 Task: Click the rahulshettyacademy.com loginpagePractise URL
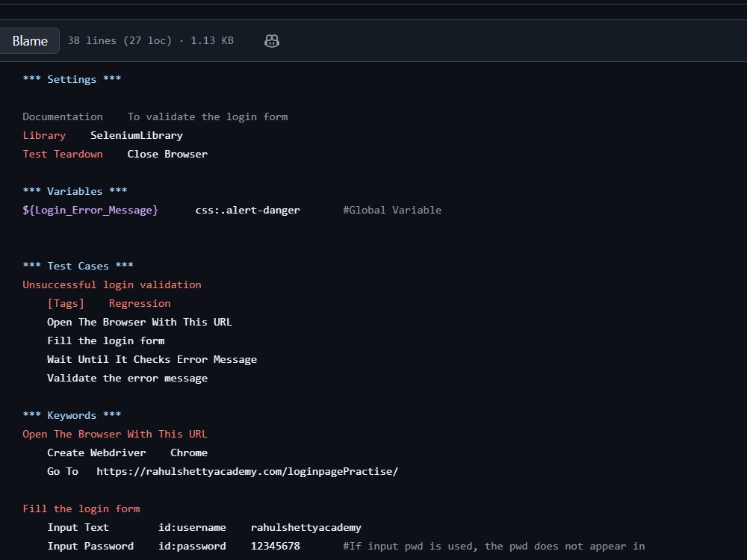point(247,471)
